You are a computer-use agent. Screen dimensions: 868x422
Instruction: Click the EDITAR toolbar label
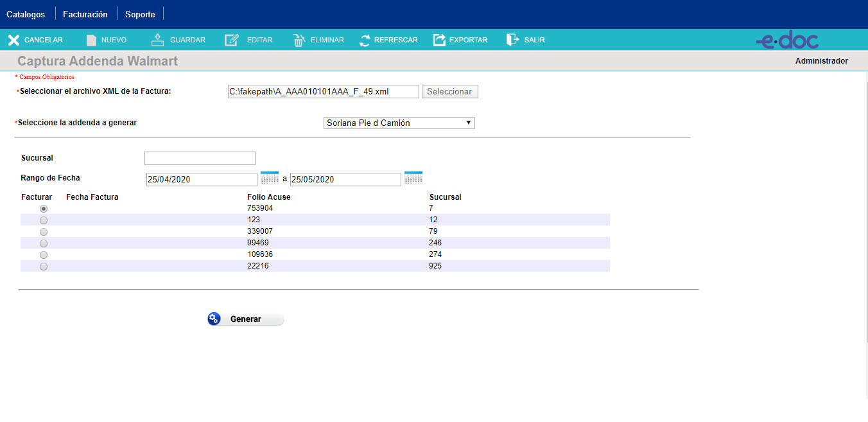[x=259, y=40]
